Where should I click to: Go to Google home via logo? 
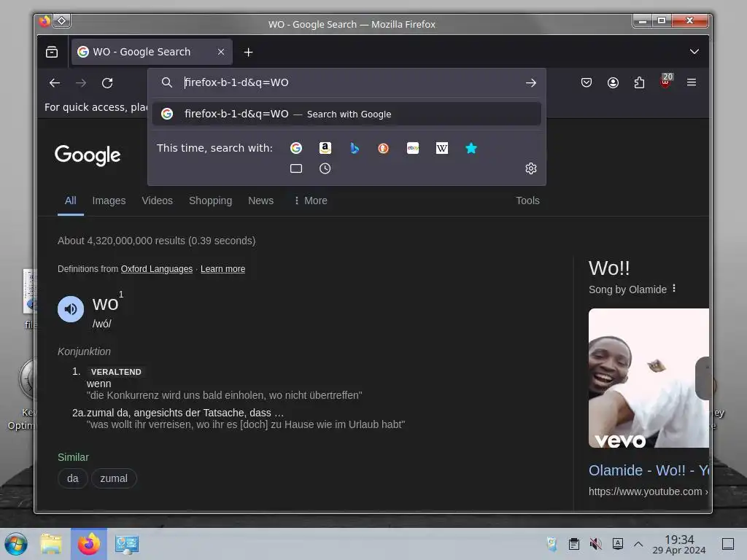88,155
